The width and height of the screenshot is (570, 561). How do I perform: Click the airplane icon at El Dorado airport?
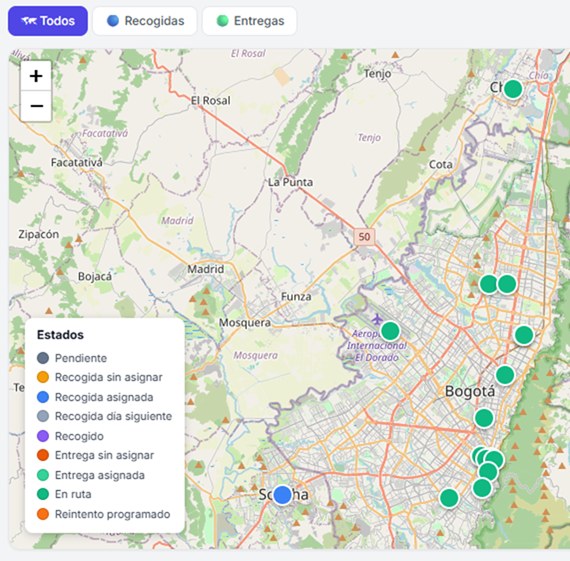pos(377,320)
